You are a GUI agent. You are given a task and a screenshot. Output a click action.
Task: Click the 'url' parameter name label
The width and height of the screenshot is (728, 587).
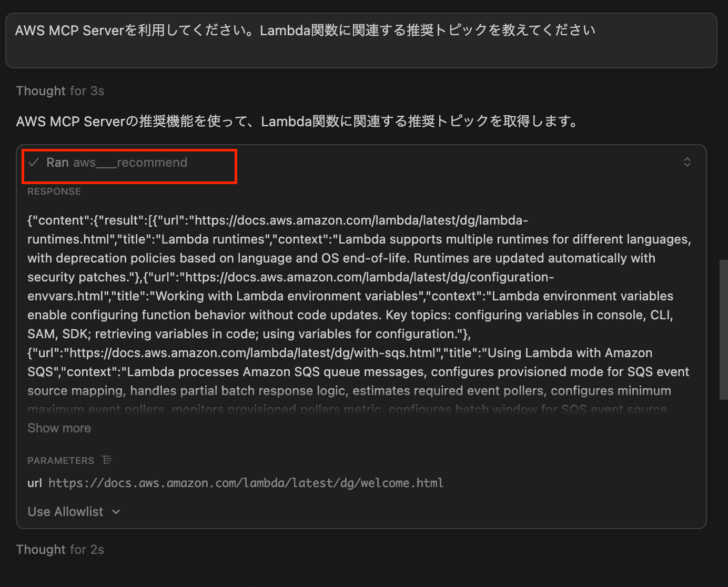[x=35, y=483]
